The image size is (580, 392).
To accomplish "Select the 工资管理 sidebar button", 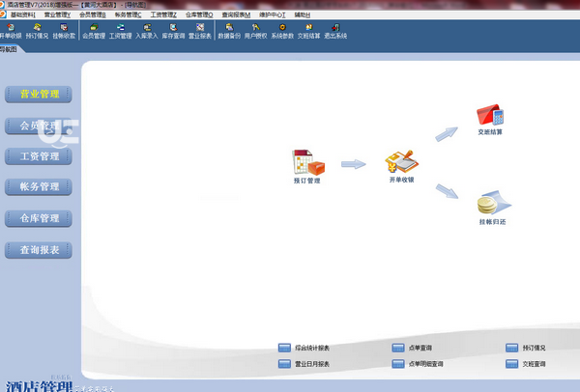I will pyautogui.click(x=39, y=156).
